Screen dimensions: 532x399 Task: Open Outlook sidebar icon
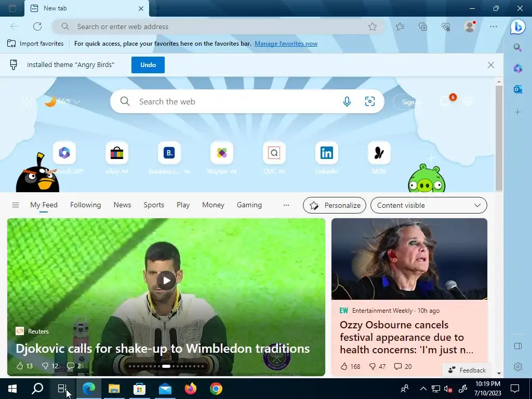point(517,89)
